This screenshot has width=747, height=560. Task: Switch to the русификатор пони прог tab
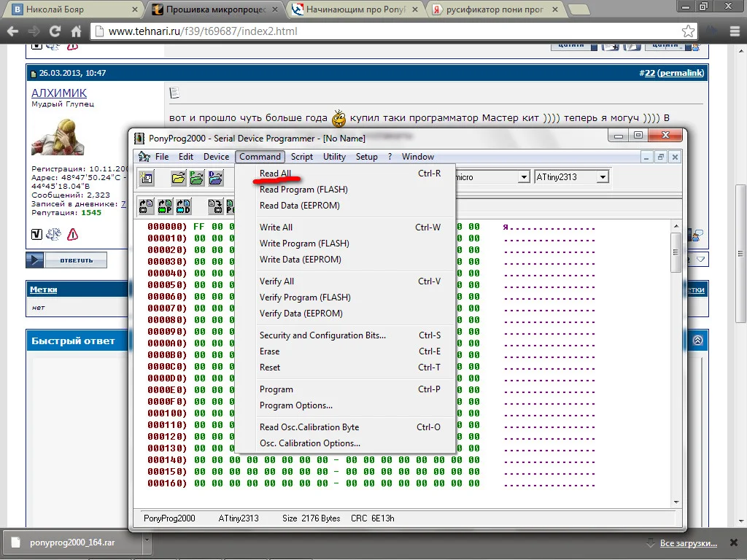495,9
